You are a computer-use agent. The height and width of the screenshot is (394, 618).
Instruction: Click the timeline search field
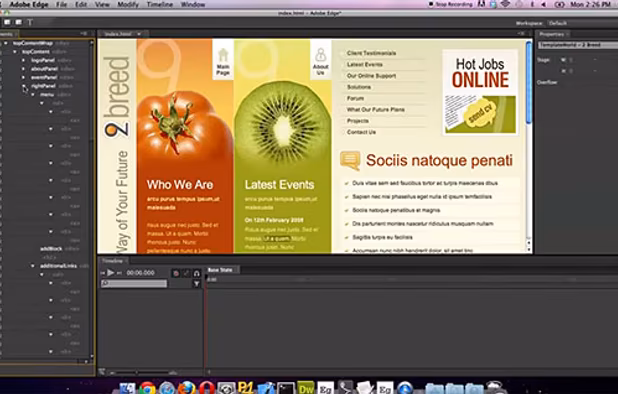[134, 284]
